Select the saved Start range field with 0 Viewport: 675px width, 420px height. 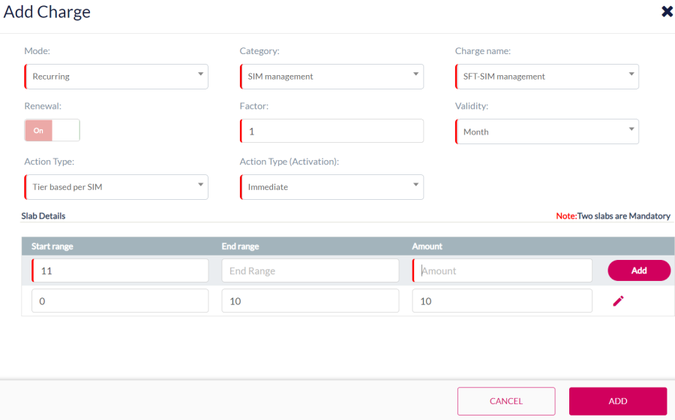tap(120, 301)
